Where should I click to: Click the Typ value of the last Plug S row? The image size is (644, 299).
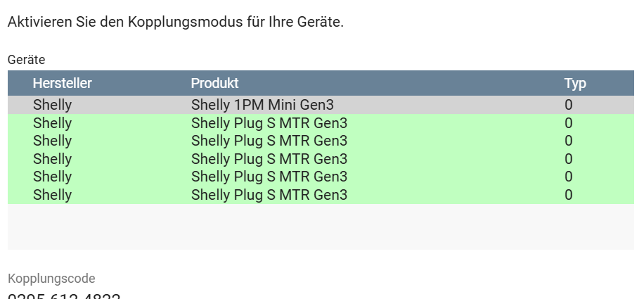pos(568,195)
